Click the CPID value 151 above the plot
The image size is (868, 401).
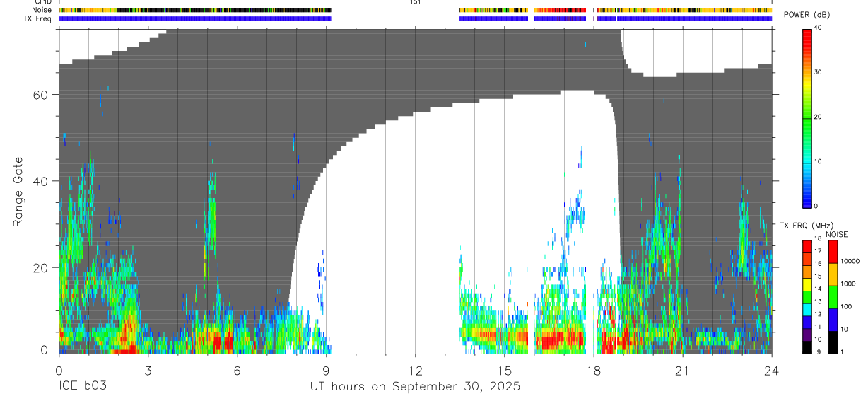[416, 2]
